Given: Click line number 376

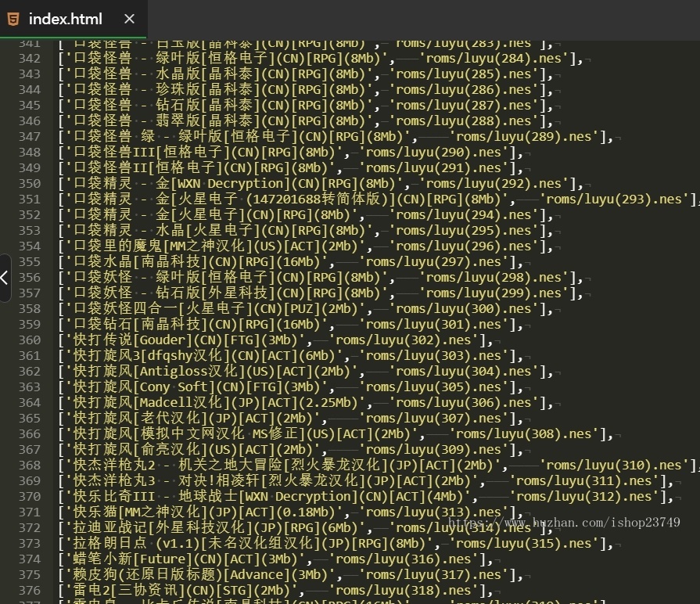Looking at the screenshot, I should (30, 590).
